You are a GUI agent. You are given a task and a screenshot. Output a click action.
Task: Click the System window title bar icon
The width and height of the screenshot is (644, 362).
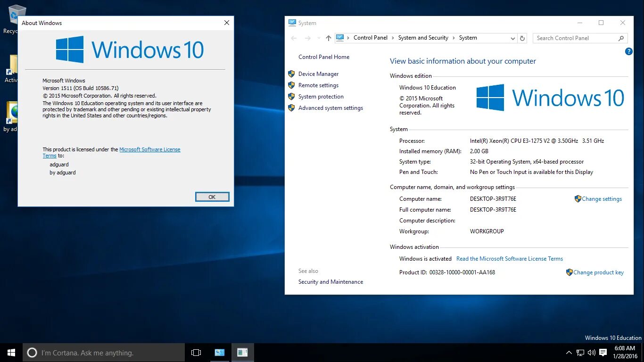[292, 23]
